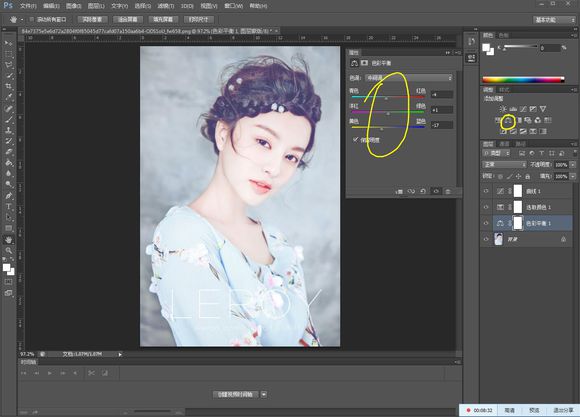The height and width of the screenshot is (417, 580).
Task: Click the mask icon in Properties panel
Action: (364, 63)
